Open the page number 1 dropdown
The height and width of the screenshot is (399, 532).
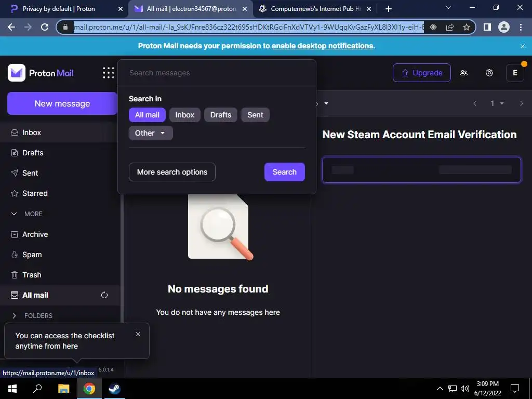pos(497,103)
